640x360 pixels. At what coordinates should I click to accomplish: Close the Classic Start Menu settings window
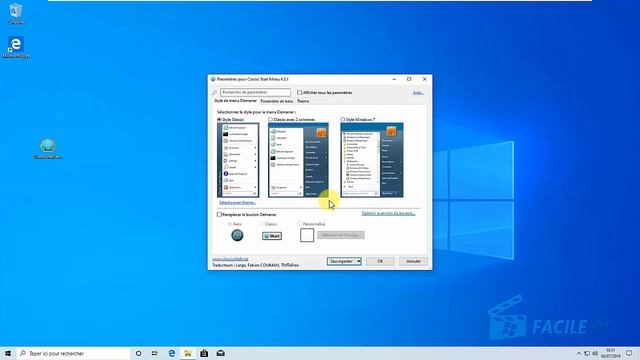pos(424,79)
